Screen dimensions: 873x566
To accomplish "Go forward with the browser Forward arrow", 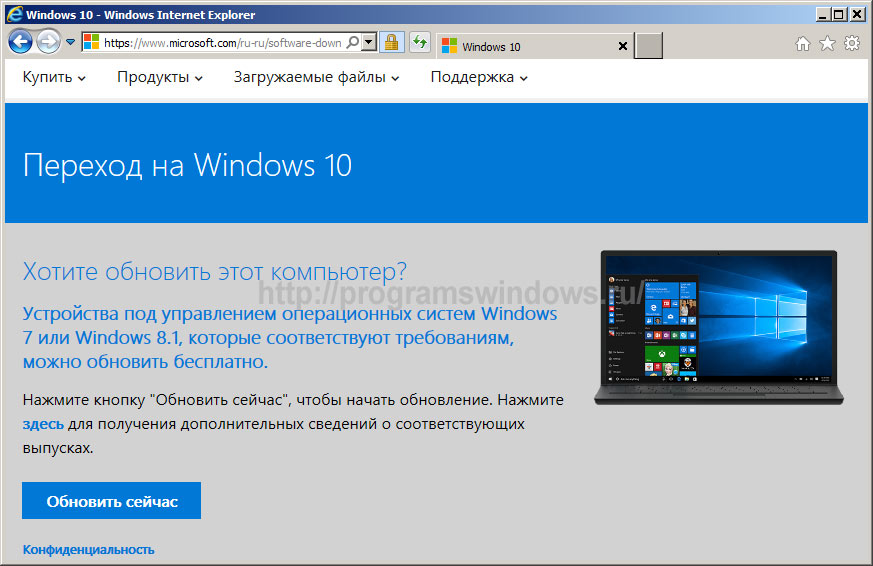I will [48, 42].
